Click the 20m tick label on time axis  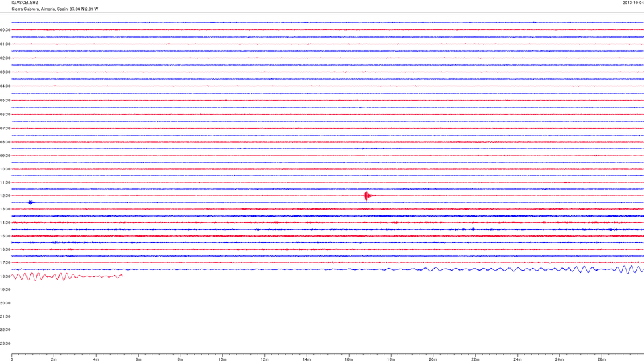tap(433, 359)
